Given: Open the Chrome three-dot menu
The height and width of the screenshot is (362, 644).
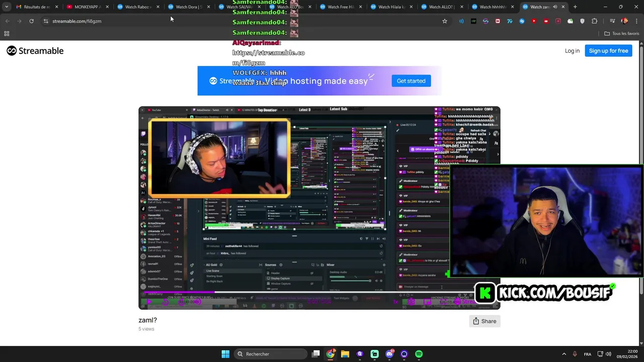Looking at the screenshot, I should coord(636,21).
